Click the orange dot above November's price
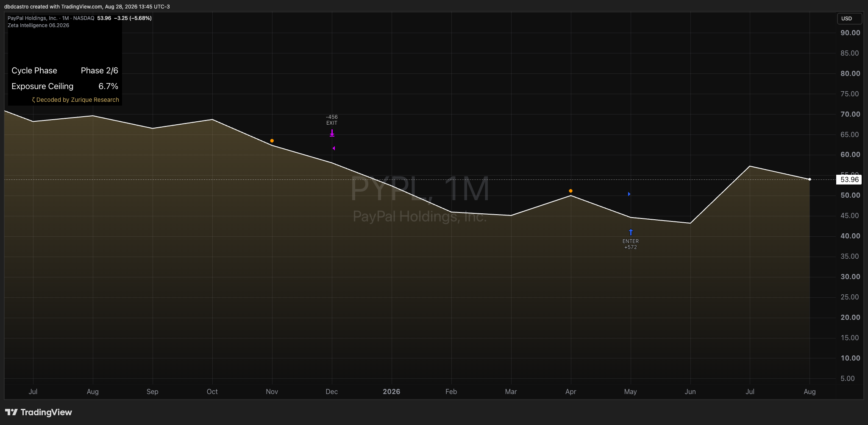The image size is (868, 425). point(272,141)
